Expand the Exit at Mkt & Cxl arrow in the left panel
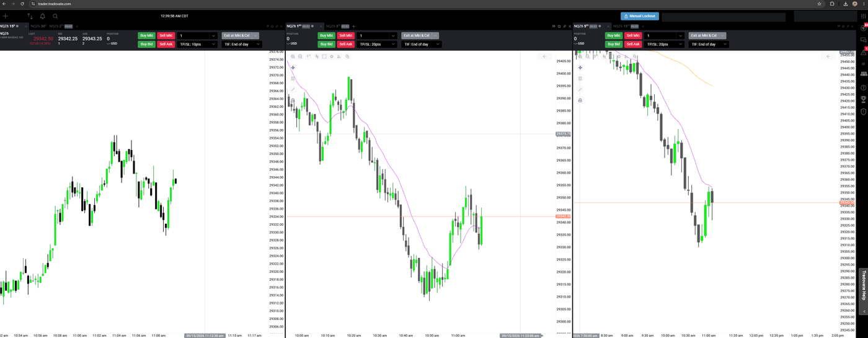Screen dimensions: 868x338 255,36
